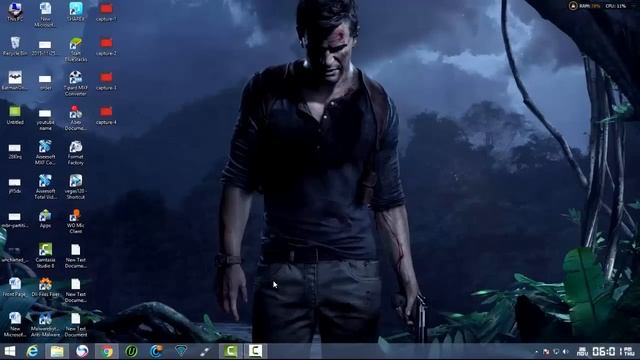Show hidden system tray icons
This screenshot has width=640, height=360.
pyautogui.click(x=537, y=352)
